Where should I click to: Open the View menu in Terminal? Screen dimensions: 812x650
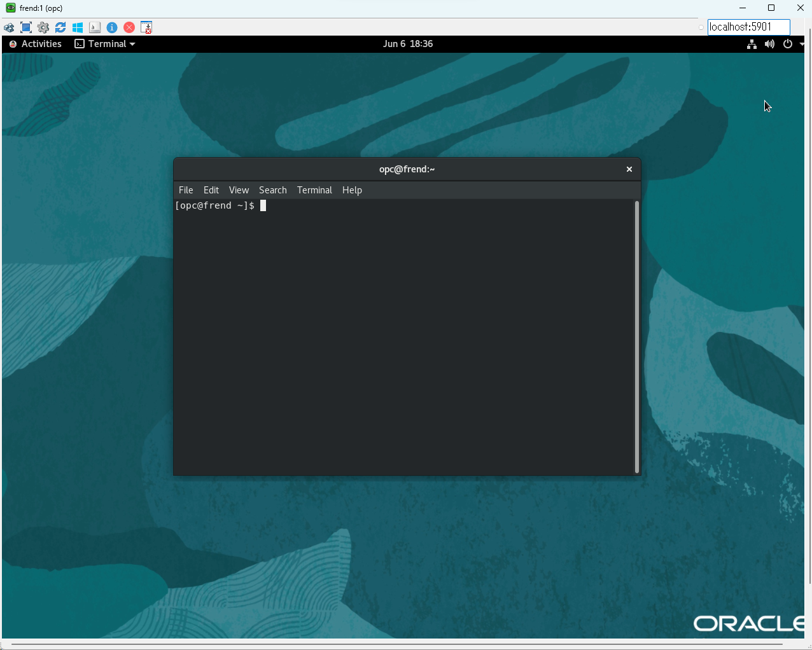tap(239, 190)
